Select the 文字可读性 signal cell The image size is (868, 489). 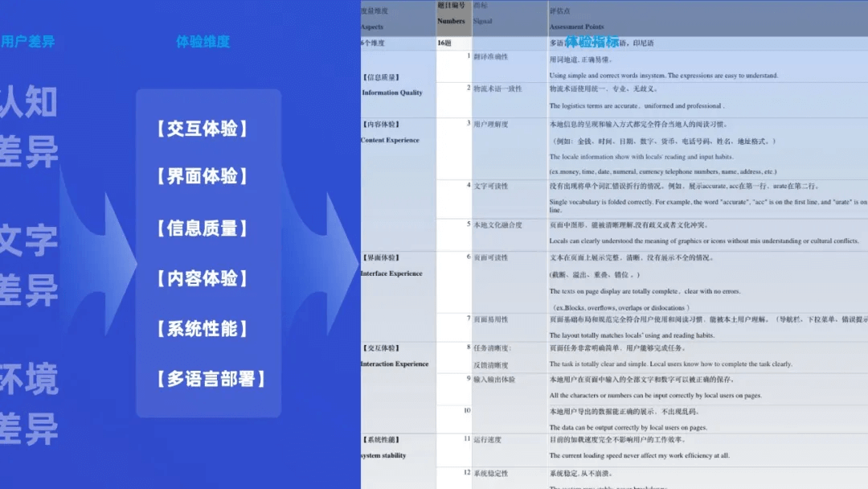(x=490, y=186)
